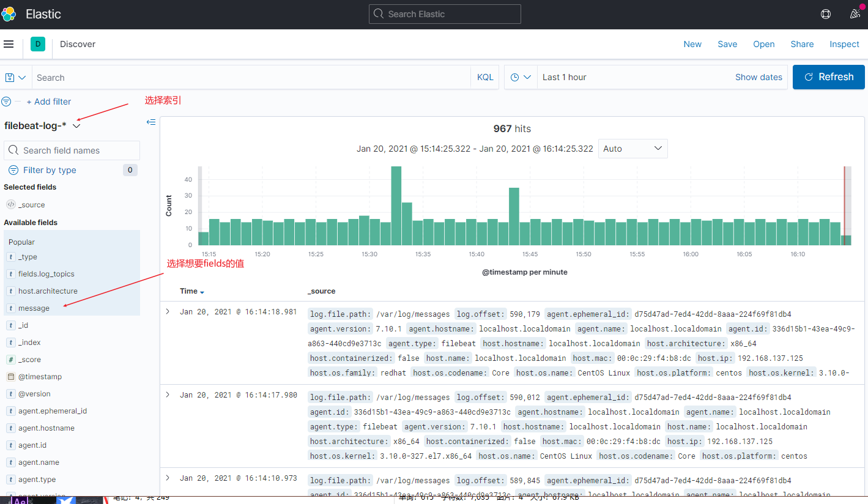Click the 967 hits count

[512, 128]
